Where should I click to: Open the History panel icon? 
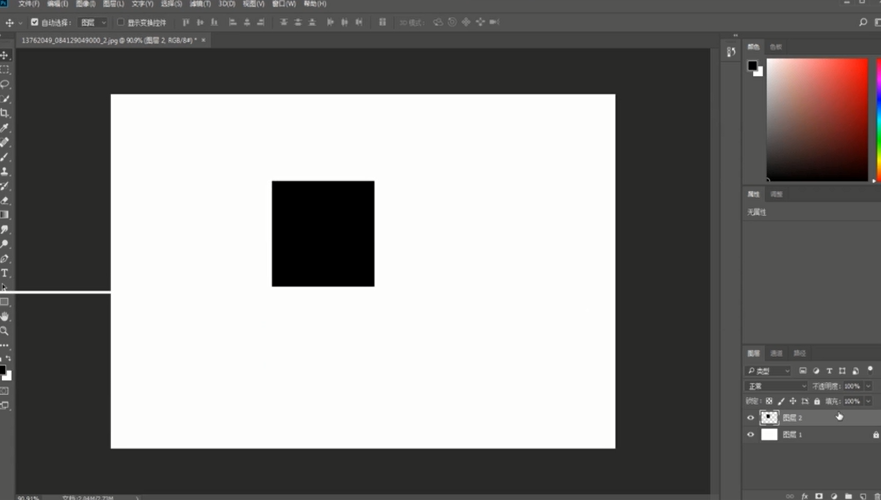click(x=731, y=52)
